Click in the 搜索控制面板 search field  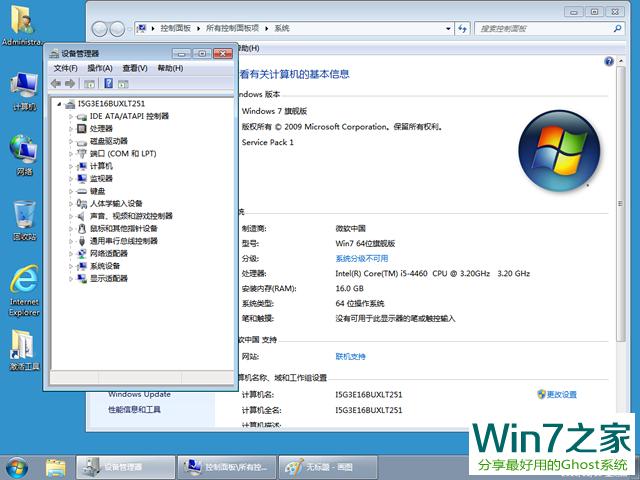(x=549, y=29)
